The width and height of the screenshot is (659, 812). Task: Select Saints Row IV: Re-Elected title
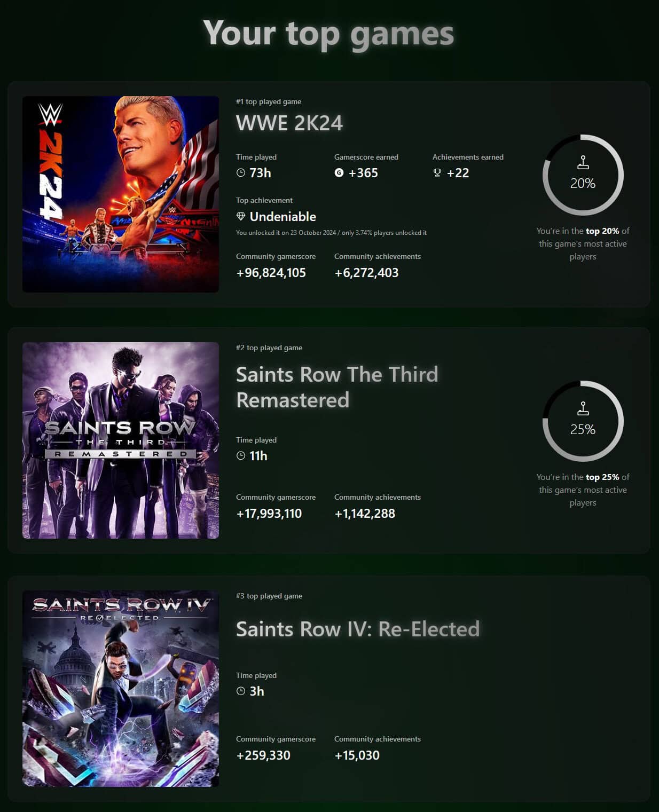(358, 629)
